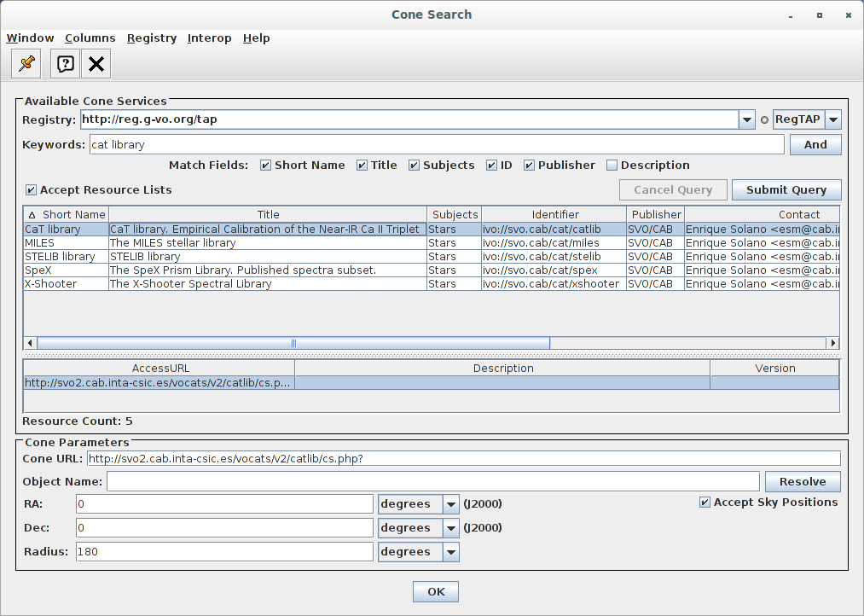The image size is (864, 616).
Task: Click the Registry URL text field
Action: tap(410, 119)
